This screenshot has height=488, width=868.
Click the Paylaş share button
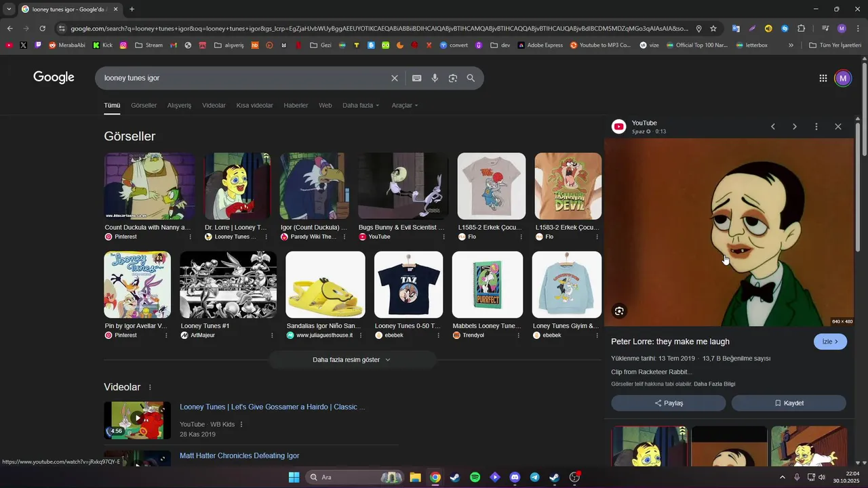(669, 403)
